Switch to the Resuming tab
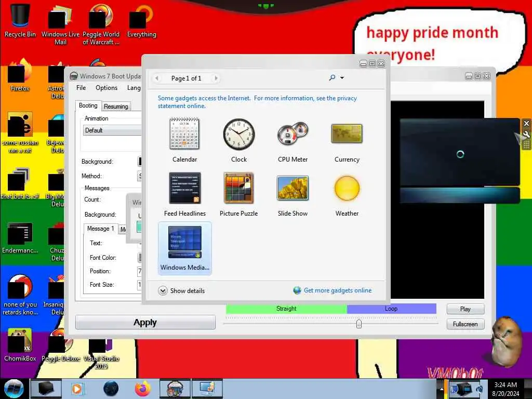532x399 pixels. (116, 107)
